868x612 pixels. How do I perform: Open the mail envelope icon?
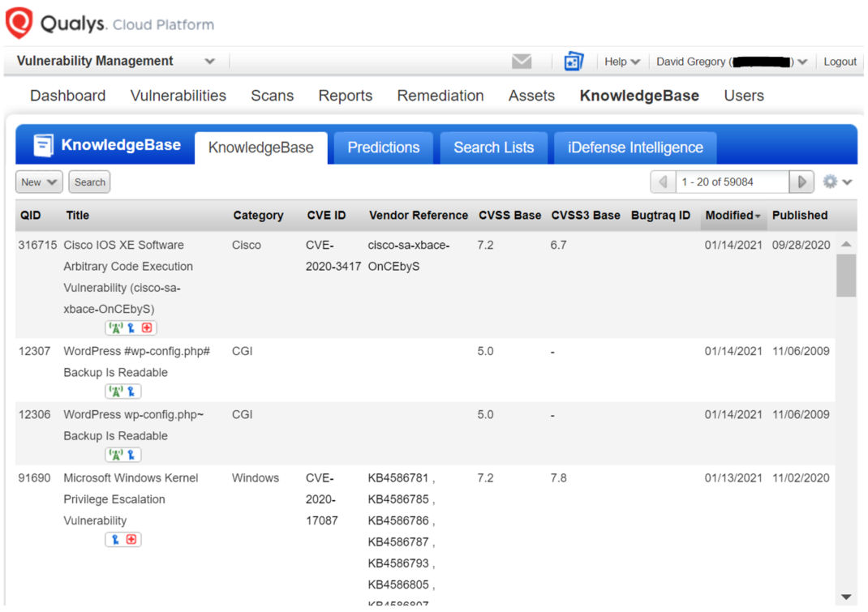(x=522, y=61)
